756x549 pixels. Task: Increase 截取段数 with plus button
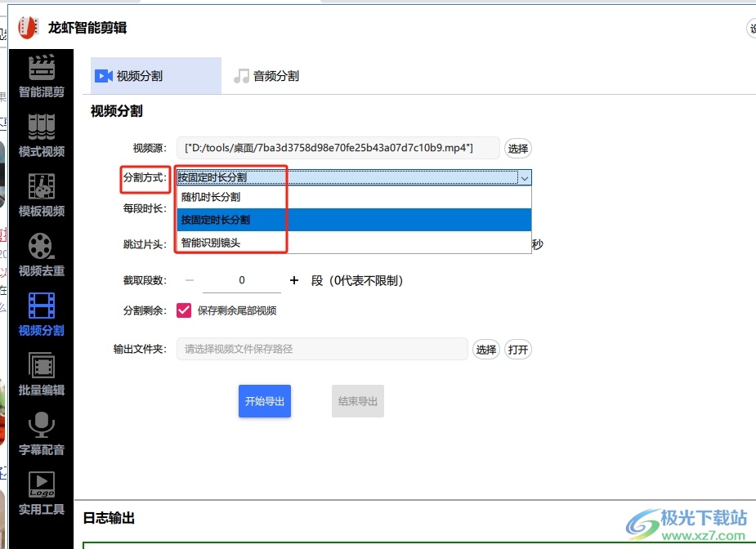point(294,280)
